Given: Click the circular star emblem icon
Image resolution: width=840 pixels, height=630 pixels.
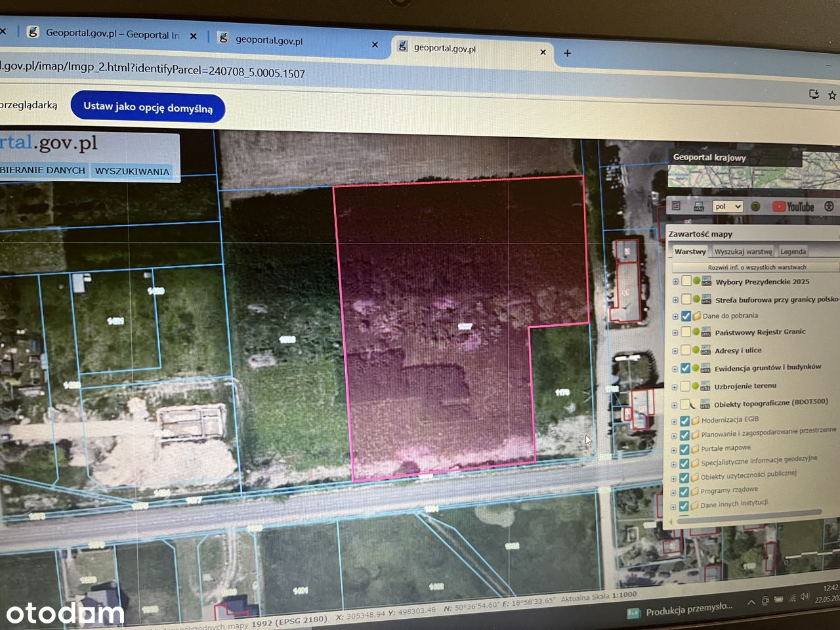Looking at the screenshot, I should 829,207.
